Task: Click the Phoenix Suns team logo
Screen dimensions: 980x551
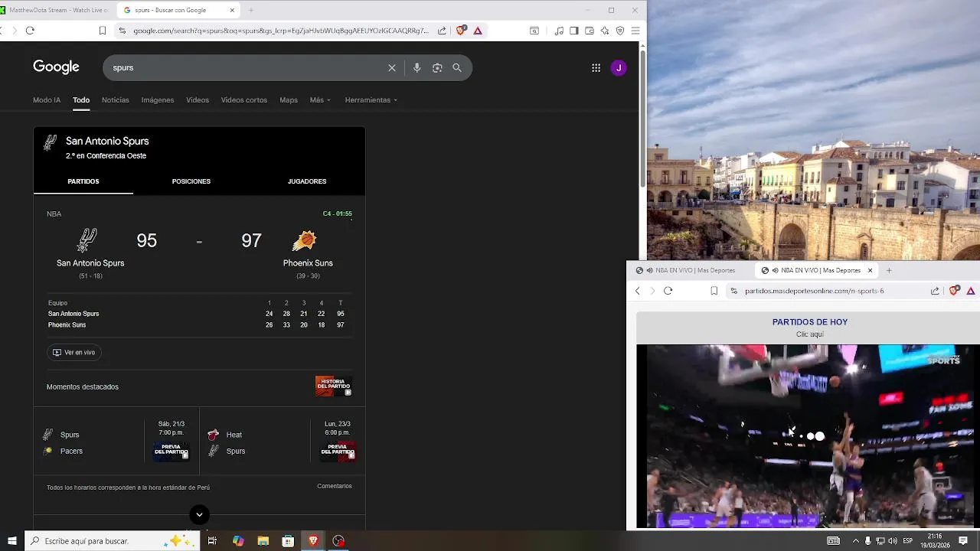Action: tap(304, 241)
